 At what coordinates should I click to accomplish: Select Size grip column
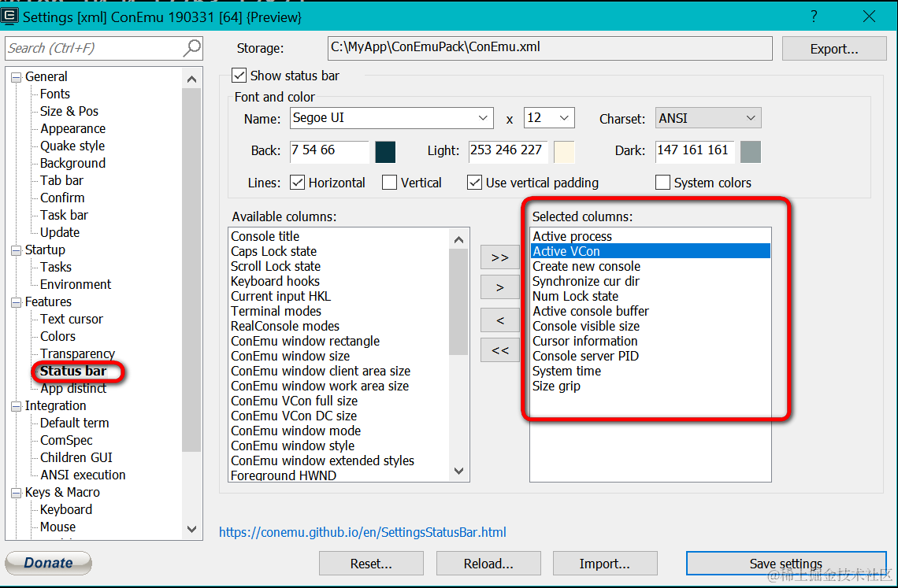651,386
